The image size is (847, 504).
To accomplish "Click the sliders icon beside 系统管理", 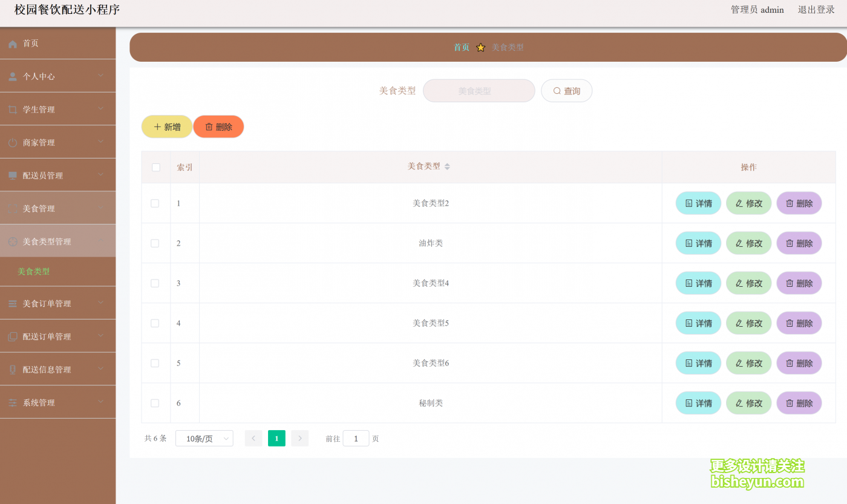I will 13,403.
